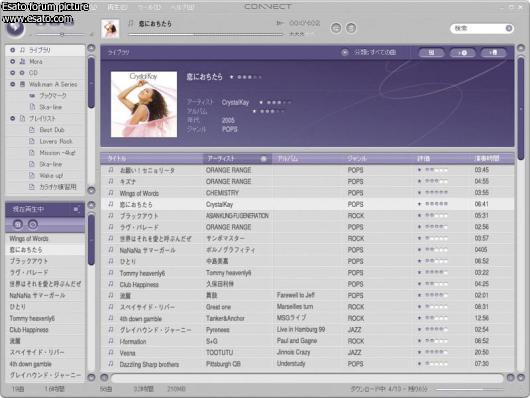Viewport: 530px width, 398px height.
Task: Click the JAZZ genre on Veena row
Action: click(x=354, y=353)
